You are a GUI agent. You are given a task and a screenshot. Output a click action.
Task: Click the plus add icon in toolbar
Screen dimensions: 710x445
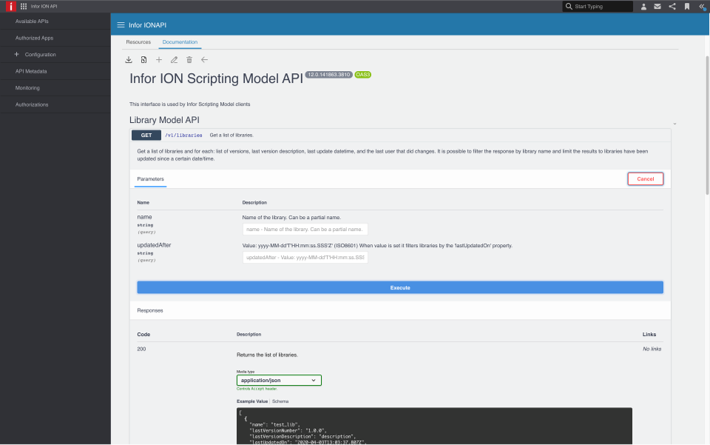(159, 60)
